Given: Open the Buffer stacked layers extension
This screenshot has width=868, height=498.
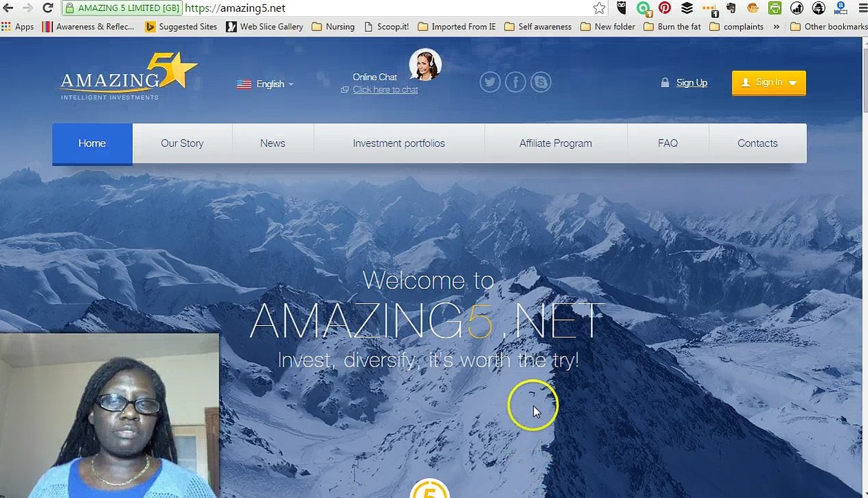Looking at the screenshot, I should click(x=687, y=8).
